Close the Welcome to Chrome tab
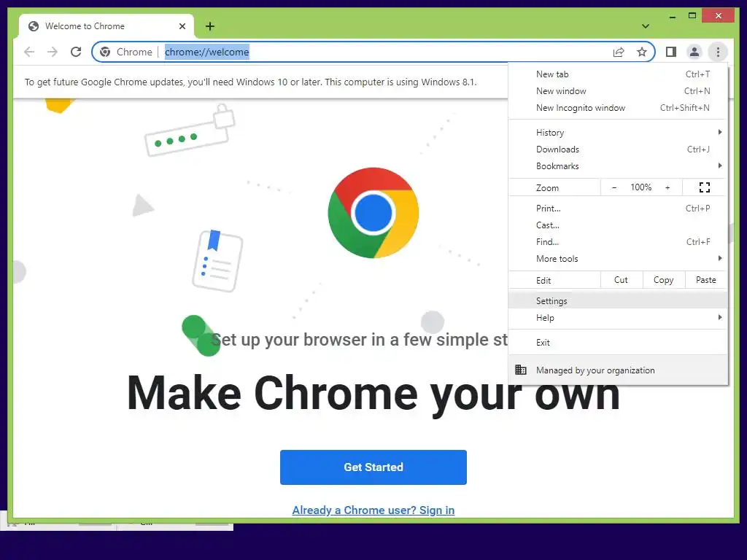This screenshot has width=747, height=560. pyautogui.click(x=182, y=26)
